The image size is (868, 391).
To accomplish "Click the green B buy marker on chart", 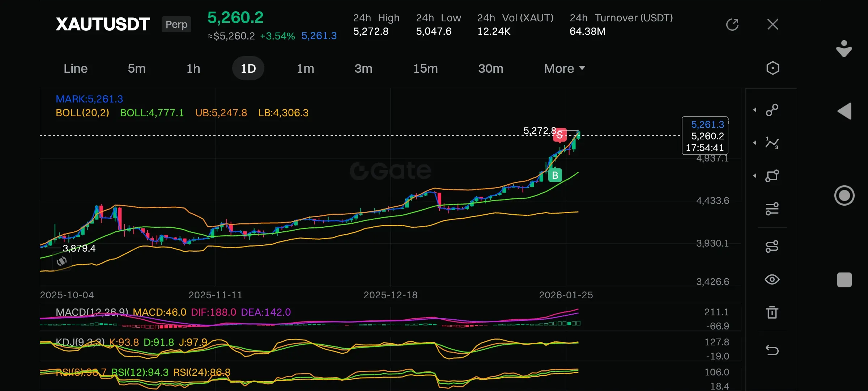I will [x=555, y=176].
